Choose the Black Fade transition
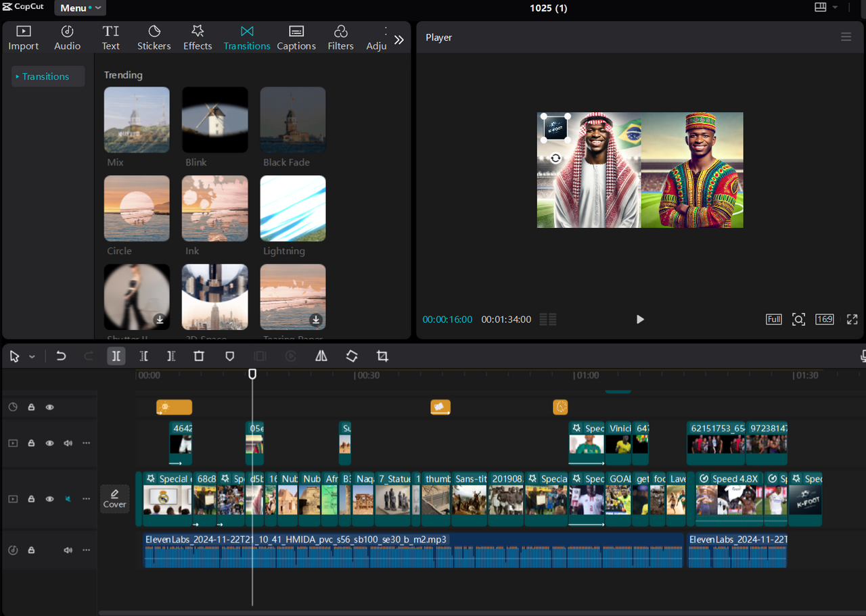 click(x=293, y=120)
